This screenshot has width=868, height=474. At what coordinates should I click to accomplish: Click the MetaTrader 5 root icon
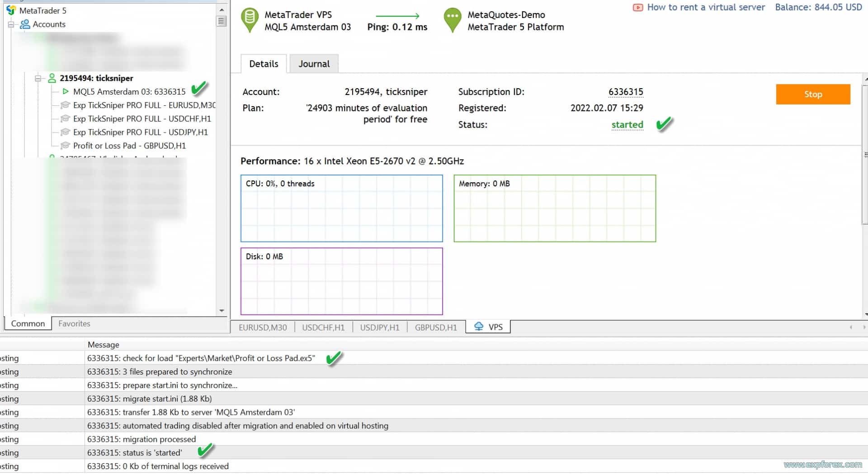11,10
